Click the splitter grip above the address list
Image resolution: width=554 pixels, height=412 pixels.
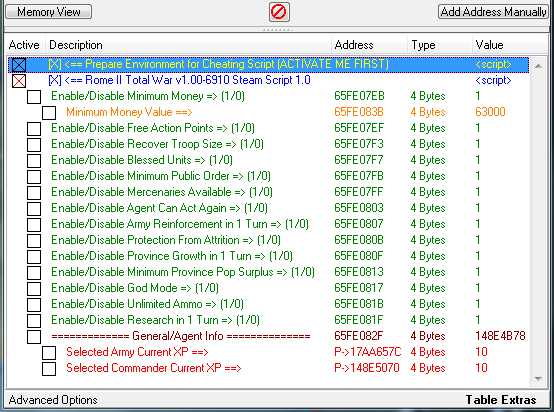point(277,30)
